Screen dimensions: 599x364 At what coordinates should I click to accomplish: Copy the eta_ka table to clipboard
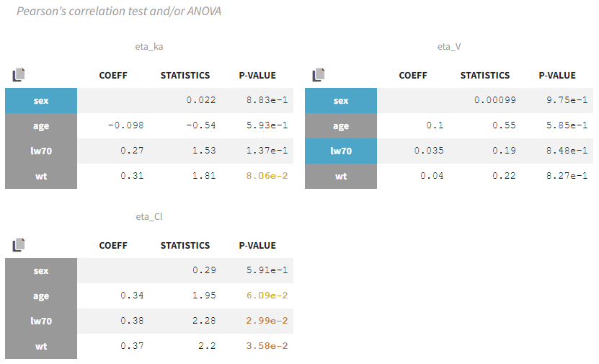[19, 74]
